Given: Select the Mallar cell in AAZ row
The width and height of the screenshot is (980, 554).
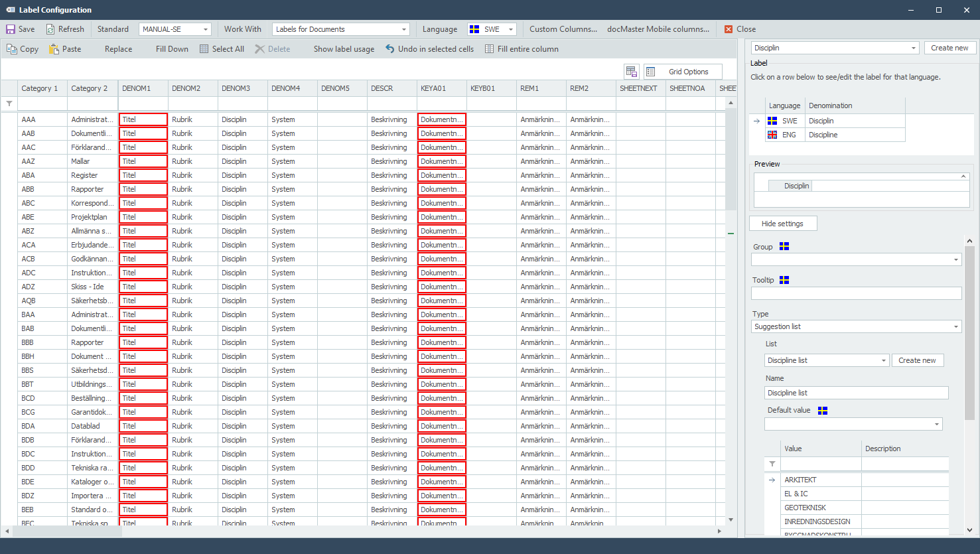Looking at the screenshot, I should pyautogui.click(x=92, y=161).
